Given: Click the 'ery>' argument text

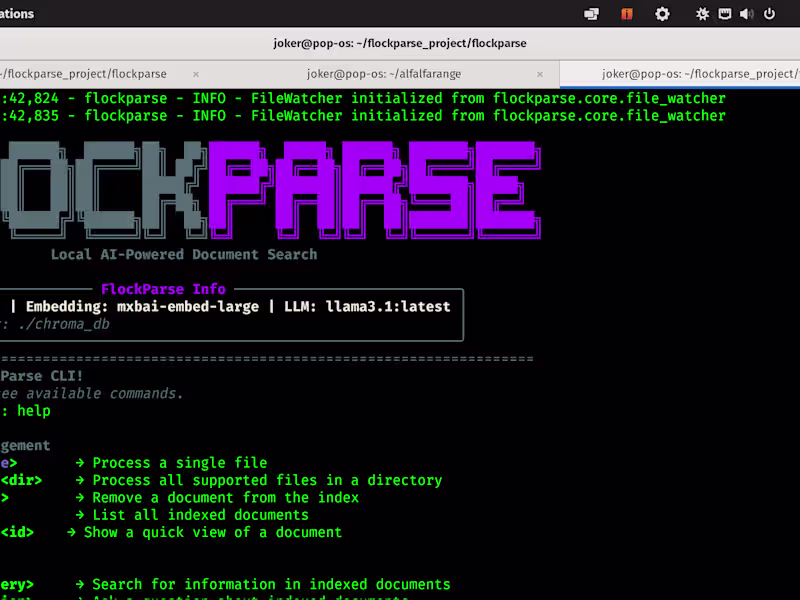Looking at the screenshot, I should (17, 584).
